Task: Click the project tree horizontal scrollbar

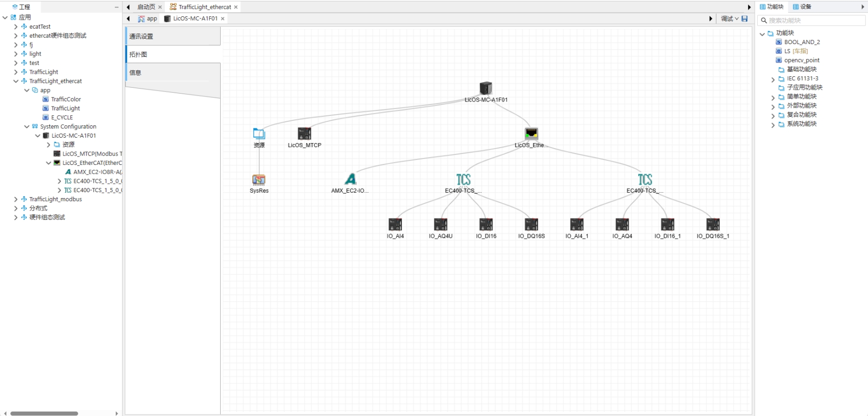Action: [x=44, y=413]
